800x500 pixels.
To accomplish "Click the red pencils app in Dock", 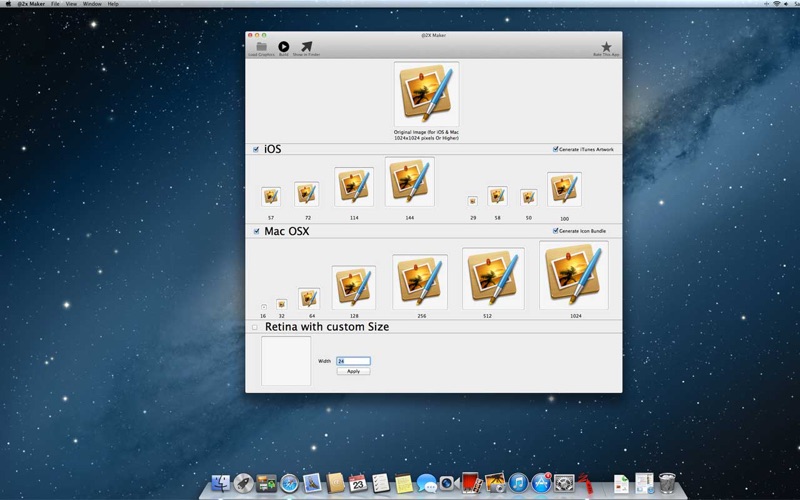I will click(x=586, y=483).
